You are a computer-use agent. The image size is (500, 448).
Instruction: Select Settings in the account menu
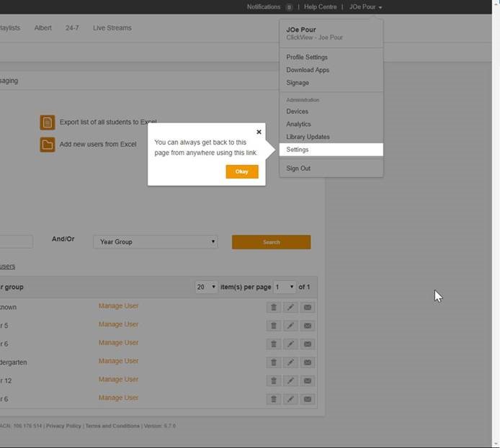(x=298, y=150)
